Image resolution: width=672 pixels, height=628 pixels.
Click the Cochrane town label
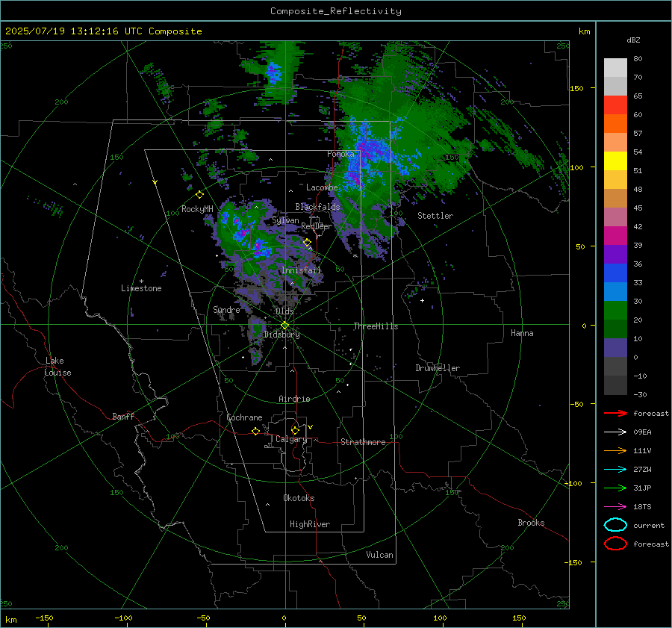tap(244, 417)
